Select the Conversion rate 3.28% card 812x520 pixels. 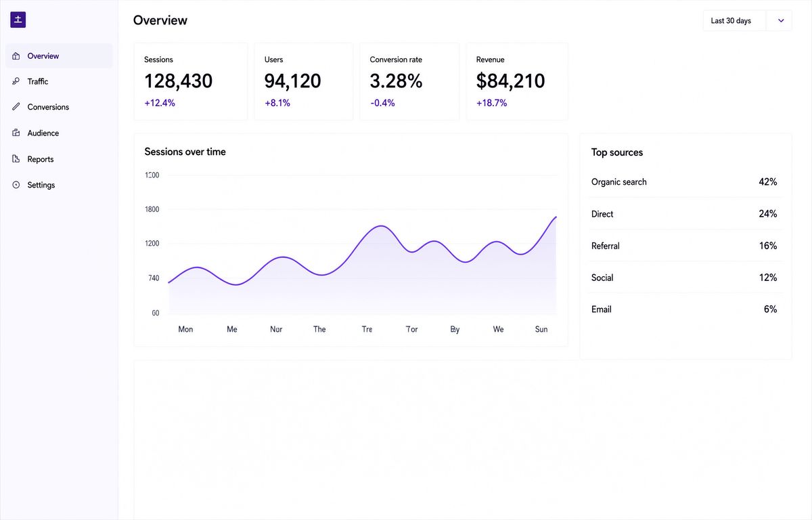pos(409,82)
